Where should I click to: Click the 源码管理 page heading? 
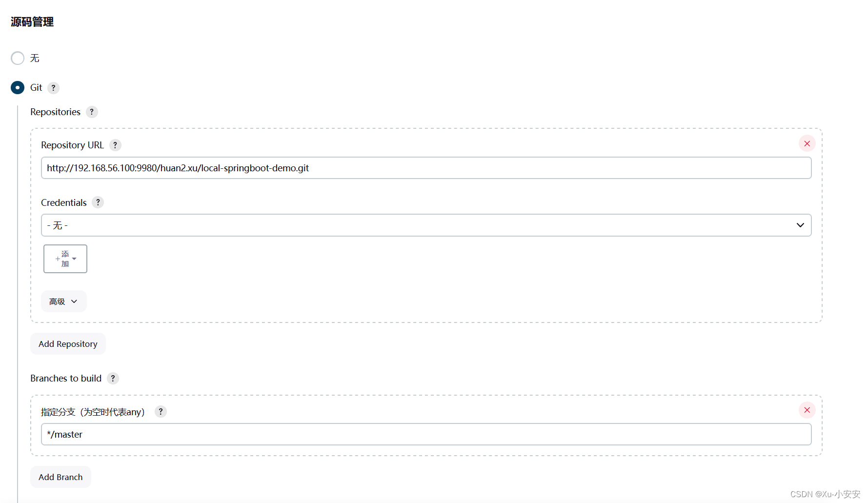(x=32, y=21)
